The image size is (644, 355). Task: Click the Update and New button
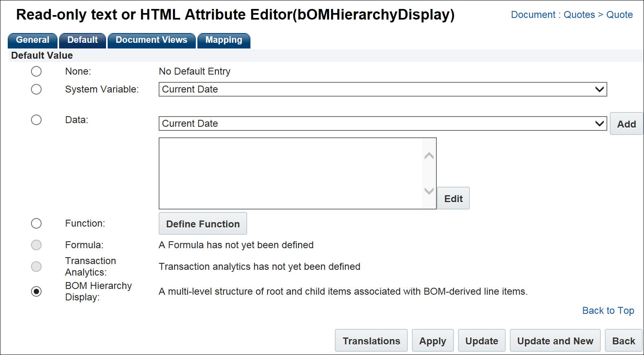(555, 341)
